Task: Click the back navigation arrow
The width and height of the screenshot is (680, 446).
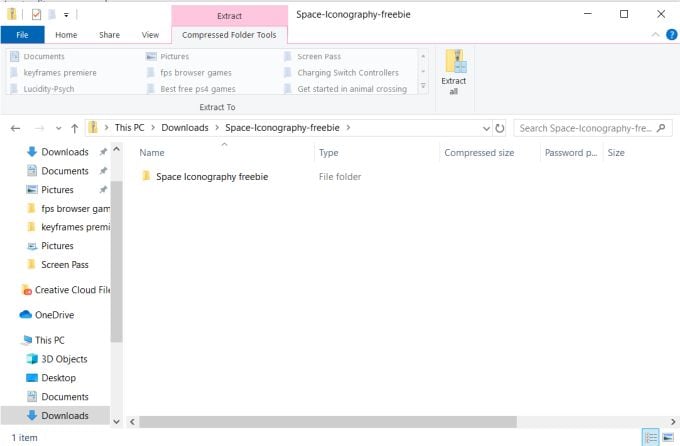Action: coord(16,128)
